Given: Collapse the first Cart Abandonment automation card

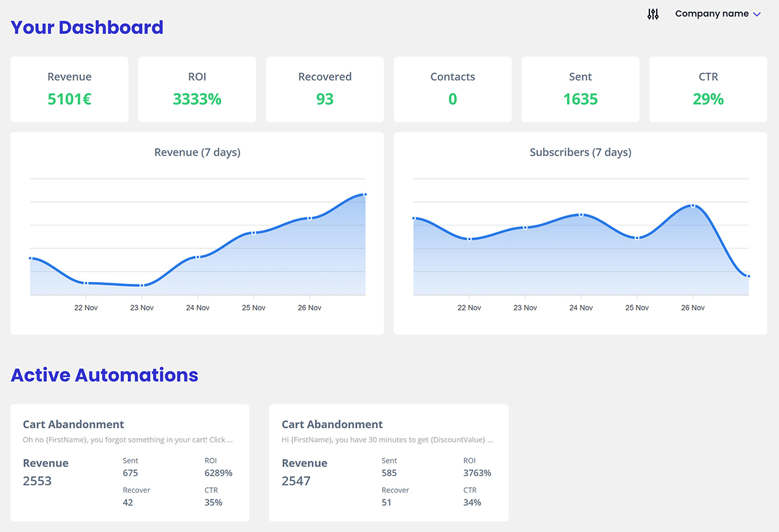Looking at the screenshot, I should click(129, 463).
